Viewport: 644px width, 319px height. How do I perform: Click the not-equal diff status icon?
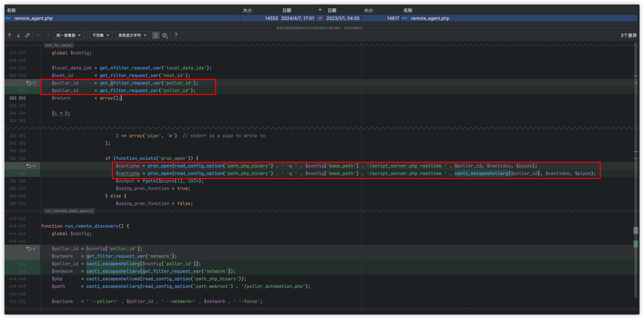[320, 18]
